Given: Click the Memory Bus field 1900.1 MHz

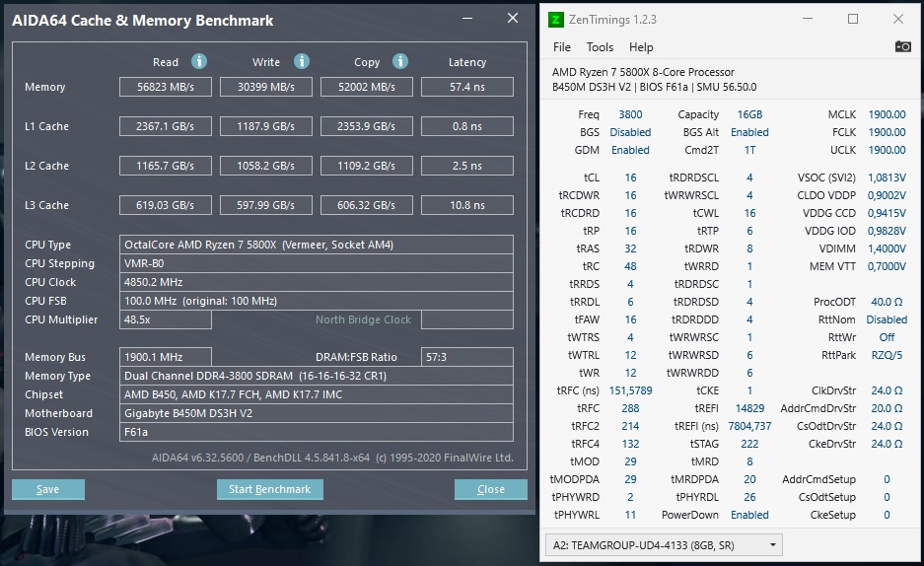Looking at the screenshot, I should tap(166, 357).
